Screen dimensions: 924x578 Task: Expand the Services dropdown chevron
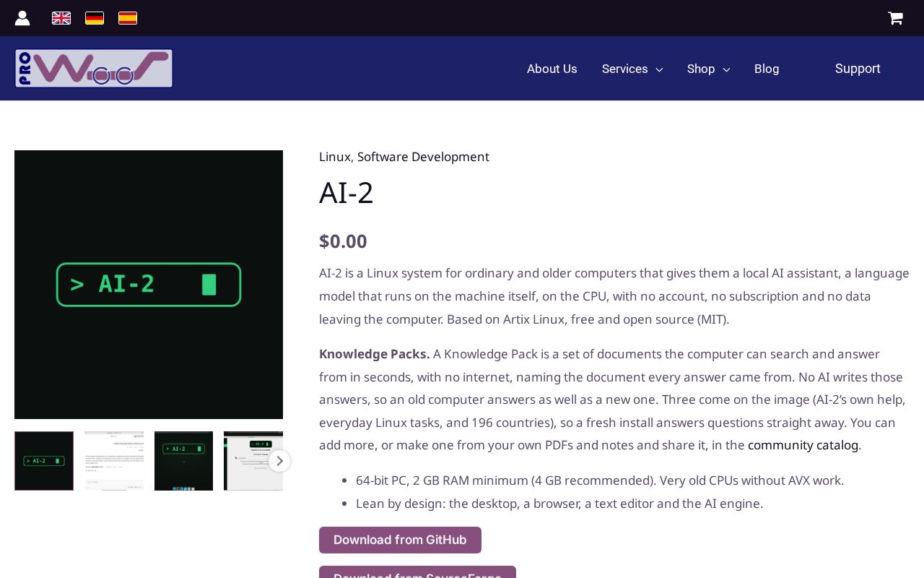tap(659, 69)
